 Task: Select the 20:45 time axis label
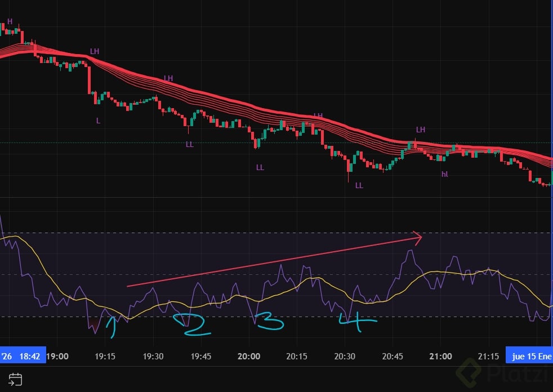pyautogui.click(x=393, y=356)
